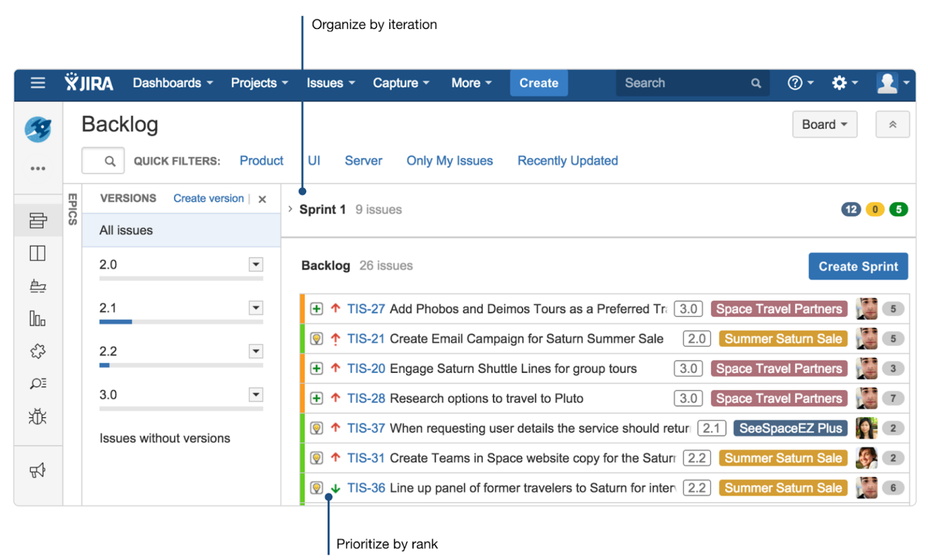Open the Dashboards menu

coord(172,83)
